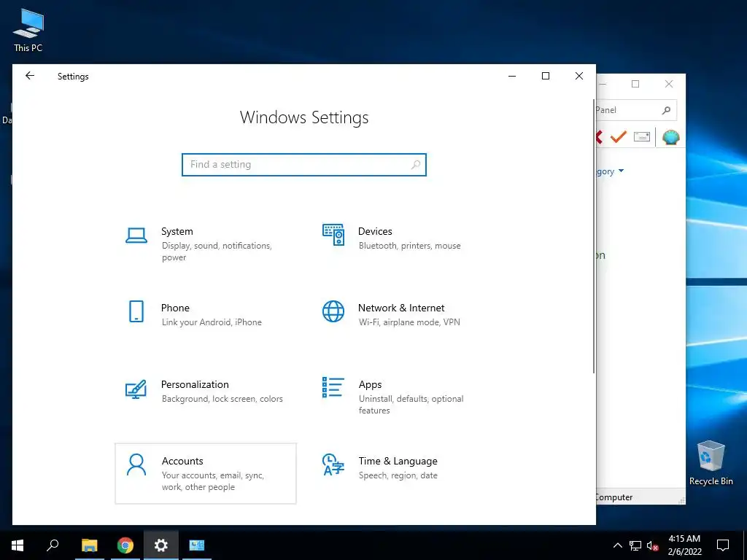Click 'Uninstall, defaults, optional features' description

[x=411, y=404]
